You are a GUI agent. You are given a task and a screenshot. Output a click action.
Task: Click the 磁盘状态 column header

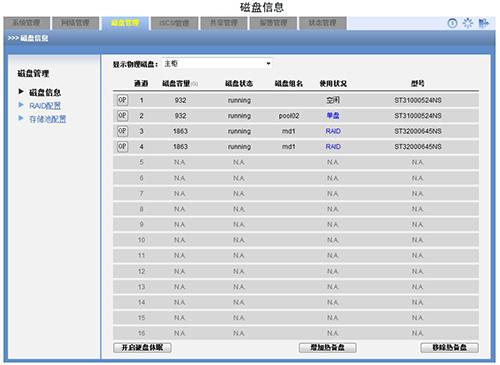coord(239,83)
